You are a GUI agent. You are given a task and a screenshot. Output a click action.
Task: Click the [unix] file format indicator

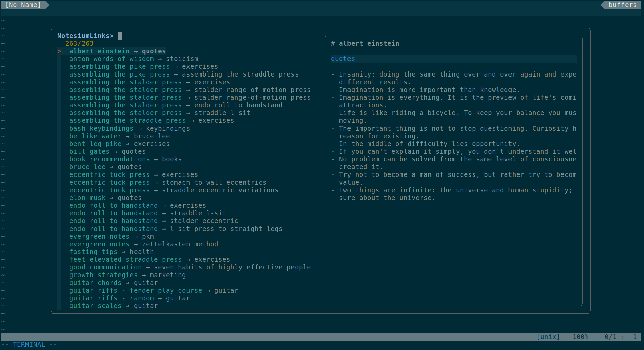tap(548, 337)
